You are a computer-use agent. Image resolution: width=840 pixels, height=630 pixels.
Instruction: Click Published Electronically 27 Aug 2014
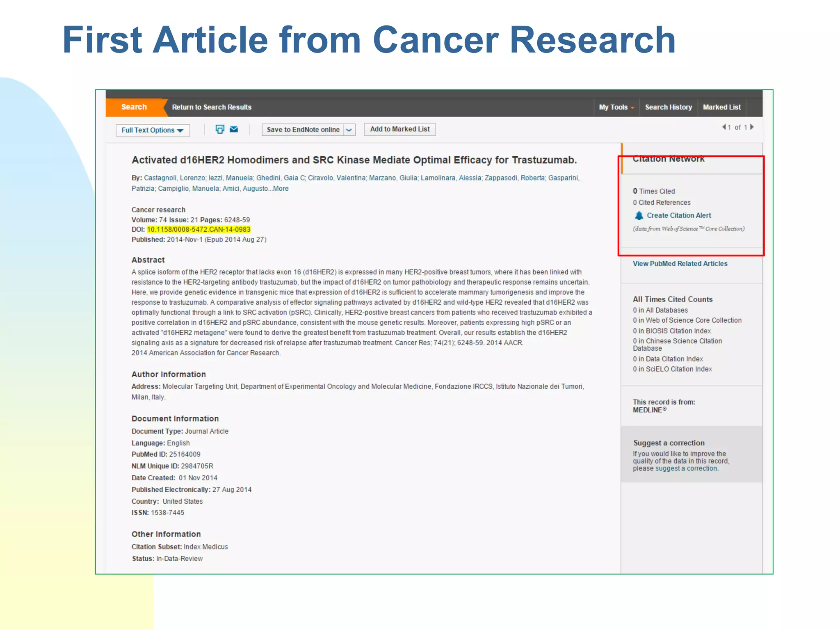tap(192, 490)
